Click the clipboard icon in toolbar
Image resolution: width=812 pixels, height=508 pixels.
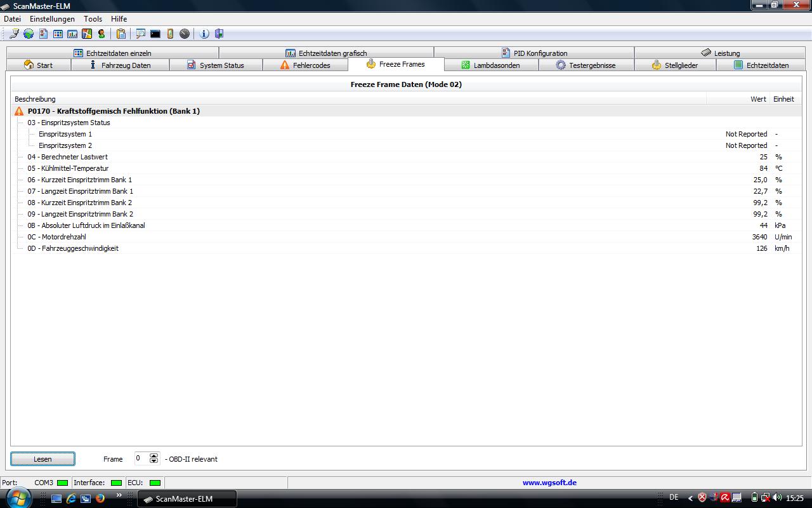(121, 34)
